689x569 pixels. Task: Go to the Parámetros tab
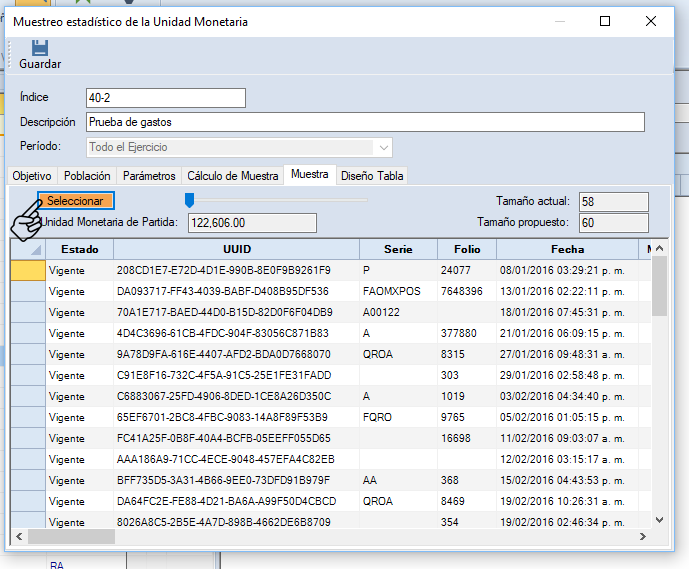149,175
